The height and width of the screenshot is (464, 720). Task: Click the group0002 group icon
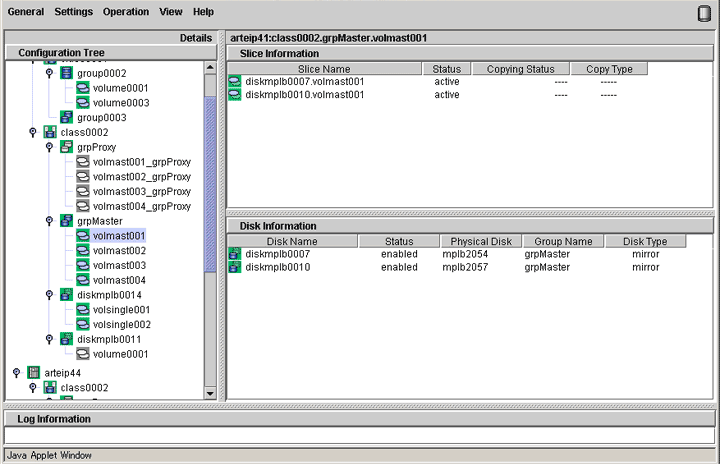pos(67,73)
